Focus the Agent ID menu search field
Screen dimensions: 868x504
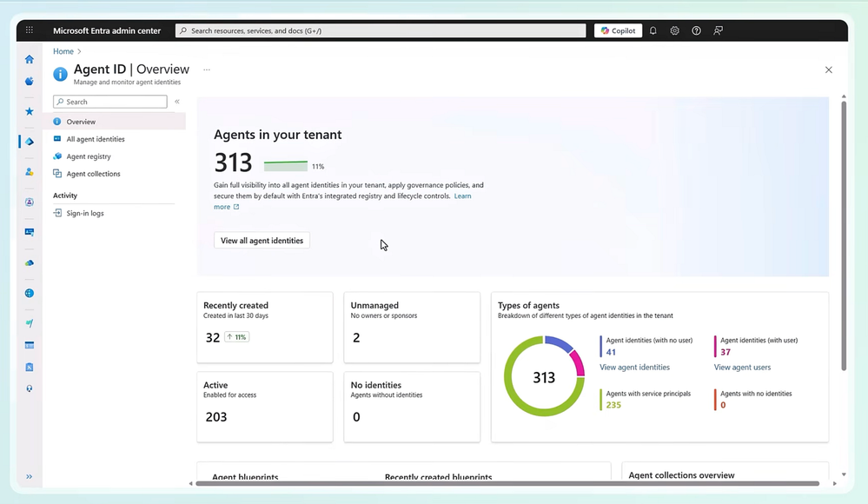pyautogui.click(x=110, y=102)
